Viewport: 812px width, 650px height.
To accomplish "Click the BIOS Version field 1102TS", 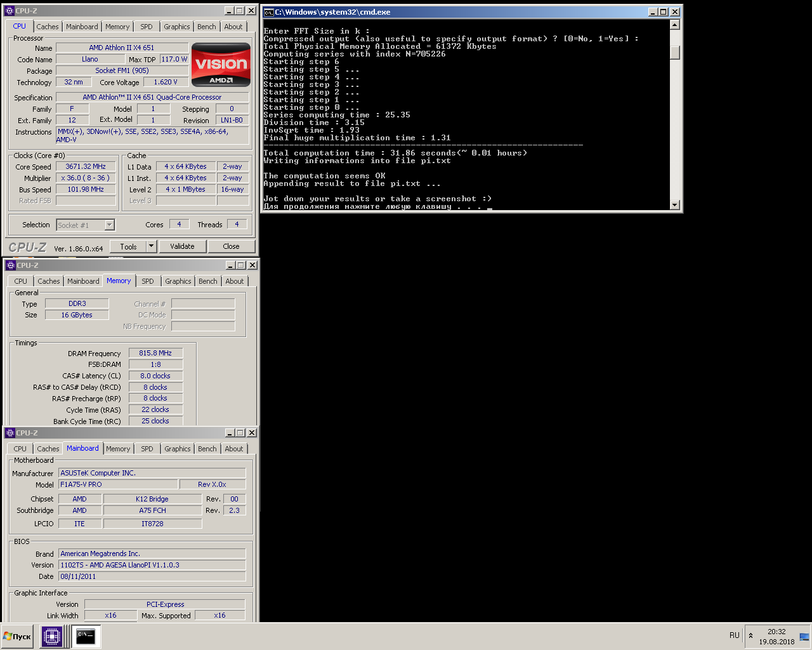I will click(152, 565).
